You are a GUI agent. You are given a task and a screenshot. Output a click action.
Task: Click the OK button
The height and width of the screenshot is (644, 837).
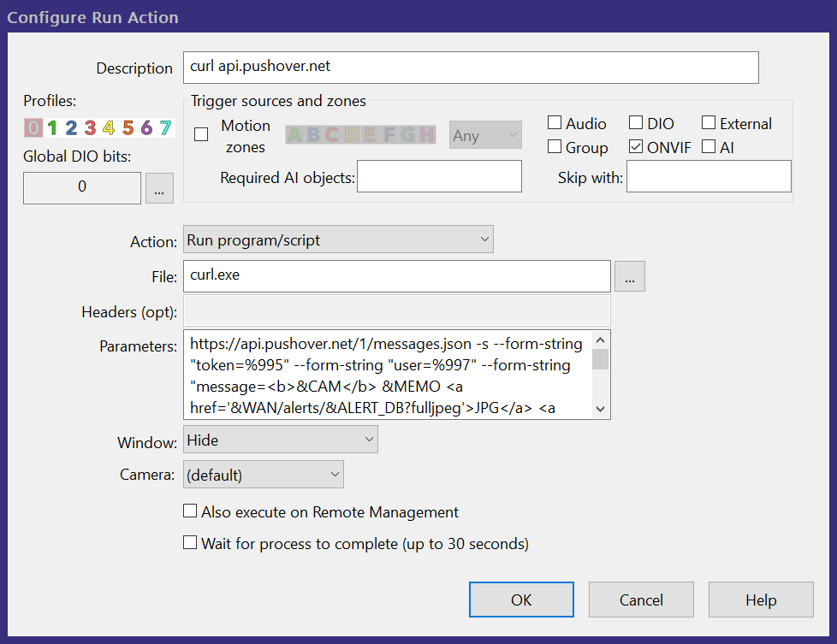pyautogui.click(x=521, y=600)
